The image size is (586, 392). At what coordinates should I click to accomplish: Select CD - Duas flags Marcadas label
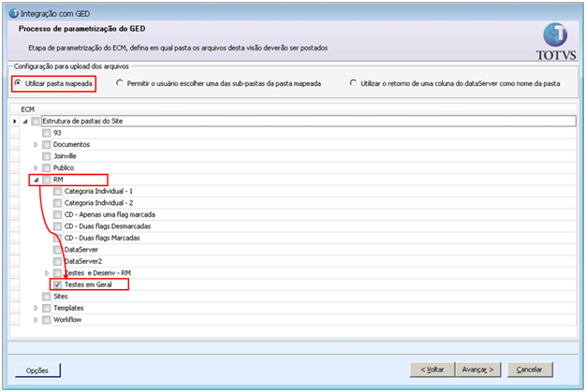(x=102, y=238)
